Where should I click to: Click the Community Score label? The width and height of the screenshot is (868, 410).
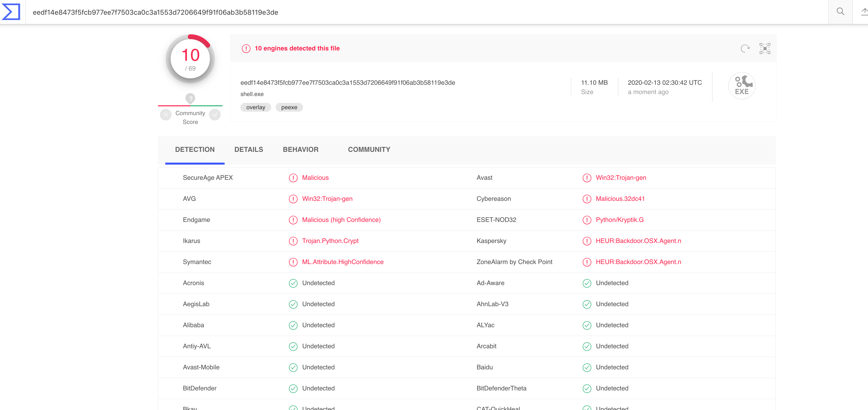point(190,118)
